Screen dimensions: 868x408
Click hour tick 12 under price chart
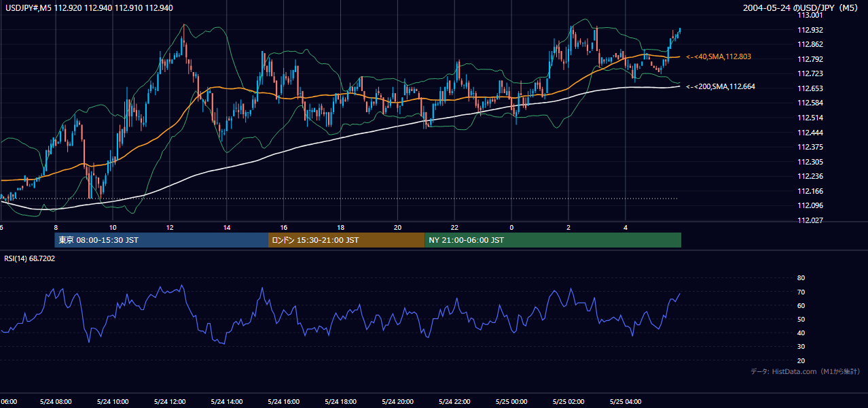170,227
